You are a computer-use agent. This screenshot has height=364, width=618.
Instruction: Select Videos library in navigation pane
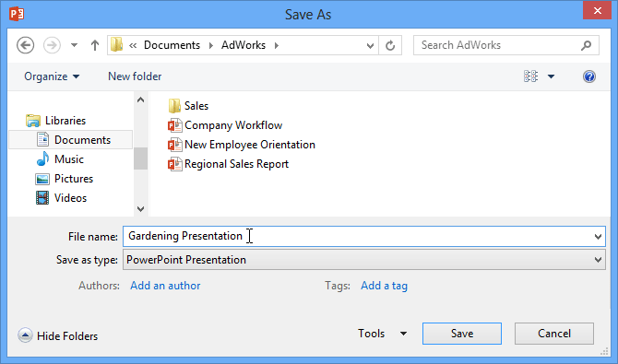pyautogui.click(x=61, y=198)
